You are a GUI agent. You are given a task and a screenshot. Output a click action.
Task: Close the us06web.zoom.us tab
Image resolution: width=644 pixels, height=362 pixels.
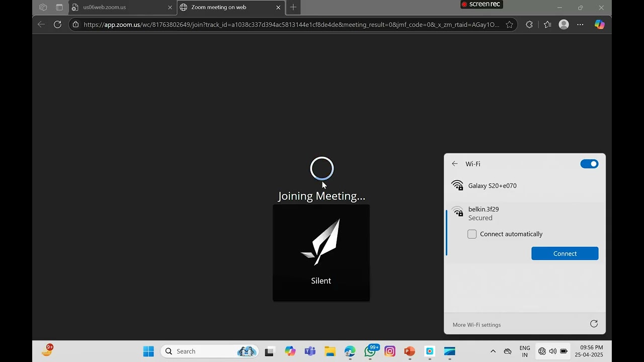pos(170,8)
